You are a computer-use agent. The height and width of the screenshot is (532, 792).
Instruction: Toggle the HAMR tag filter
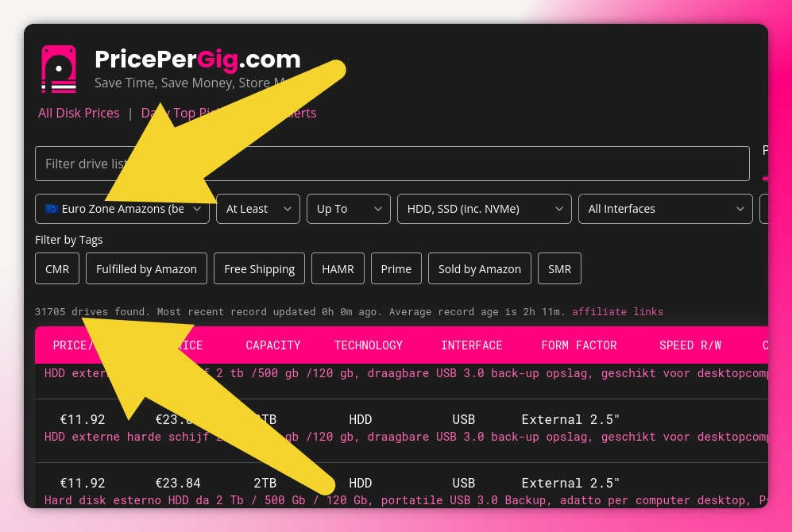point(338,269)
